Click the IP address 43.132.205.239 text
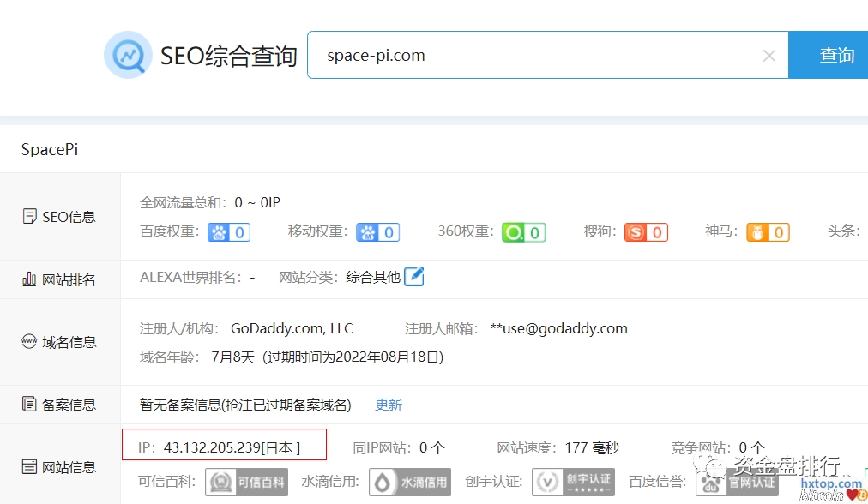This screenshot has width=868, height=504. point(211,447)
